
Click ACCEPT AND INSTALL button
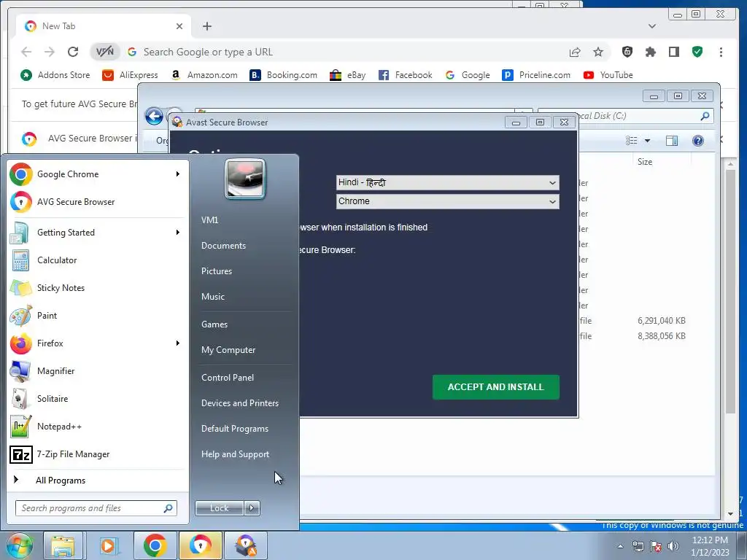click(x=495, y=386)
